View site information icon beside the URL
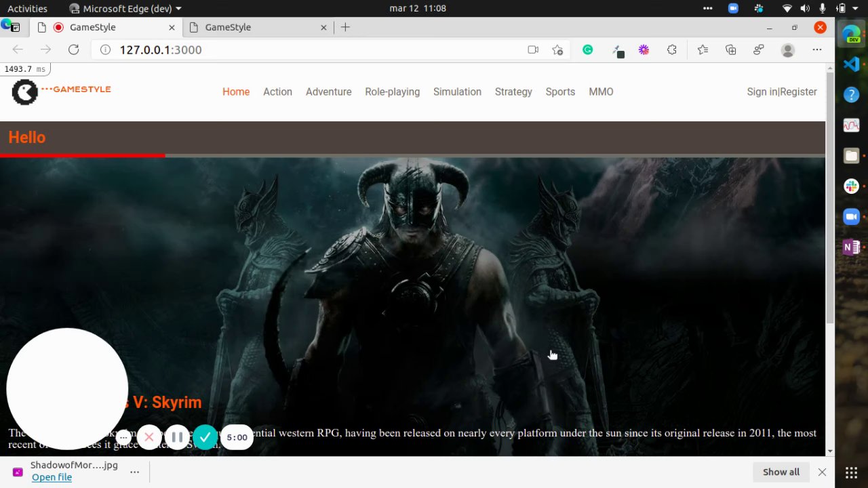Image resolution: width=868 pixels, height=488 pixels. pyautogui.click(x=105, y=49)
